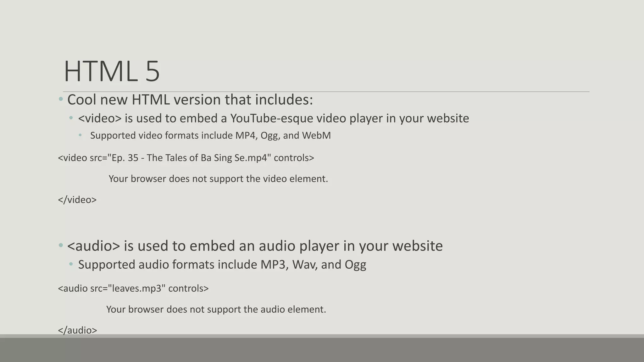Image resolution: width=644 pixels, height=362 pixels.
Task: Click the bullet before '<audio> is used'
Action: pyautogui.click(x=61, y=246)
